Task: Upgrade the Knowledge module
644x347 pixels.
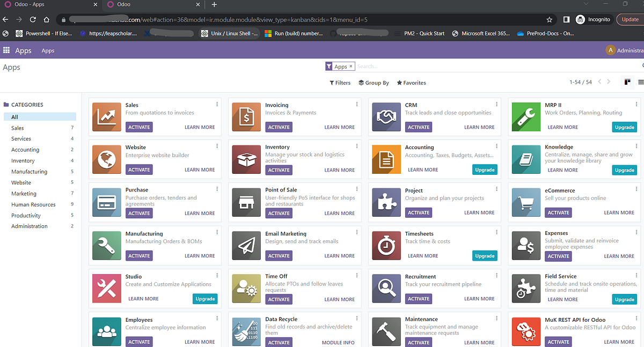Action: click(624, 169)
